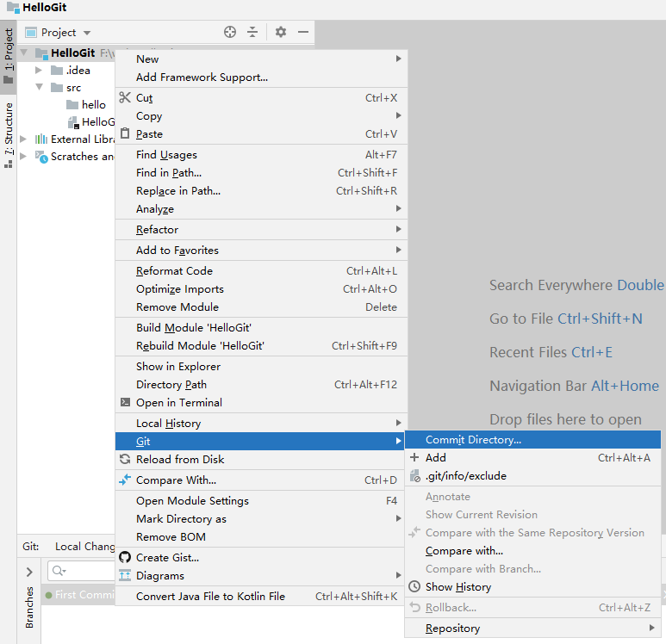Click the Git log search field

coord(81,571)
